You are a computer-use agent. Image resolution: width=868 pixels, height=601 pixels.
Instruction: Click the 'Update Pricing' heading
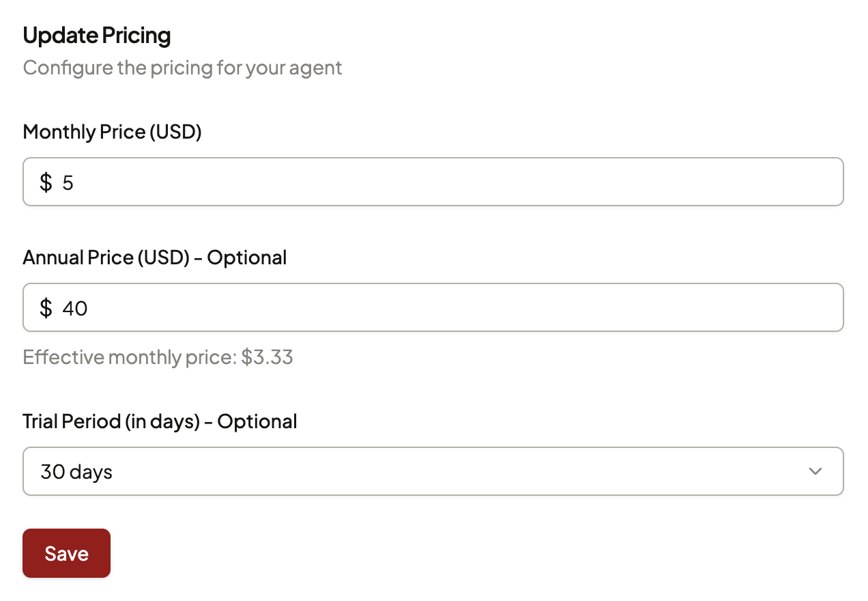(97, 35)
